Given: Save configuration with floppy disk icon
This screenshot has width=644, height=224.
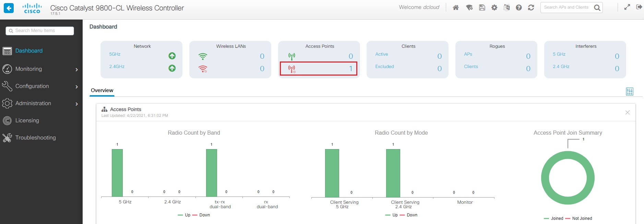Looking at the screenshot, I should (482, 8).
